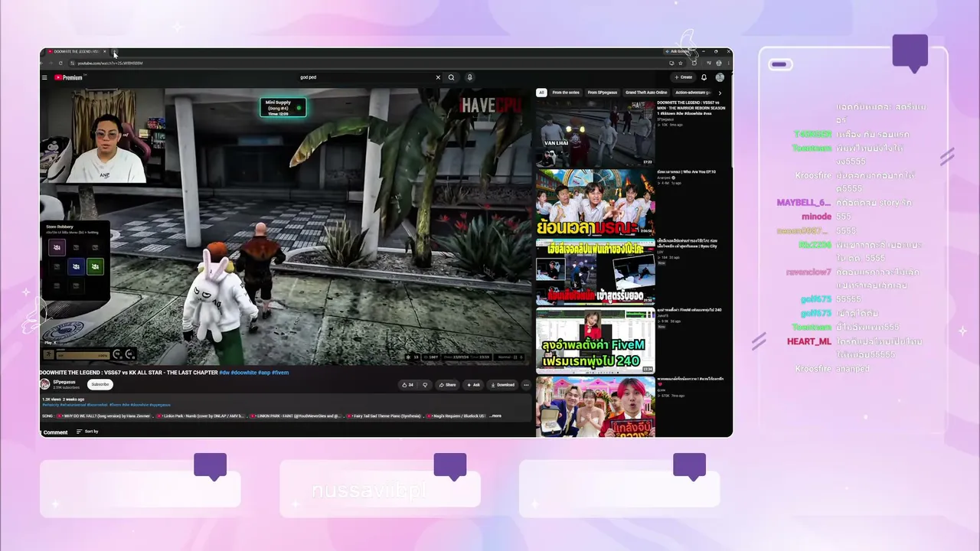Image resolution: width=980 pixels, height=551 pixels.
Task: Select 'From the series' chip
Action: point(566,93)
